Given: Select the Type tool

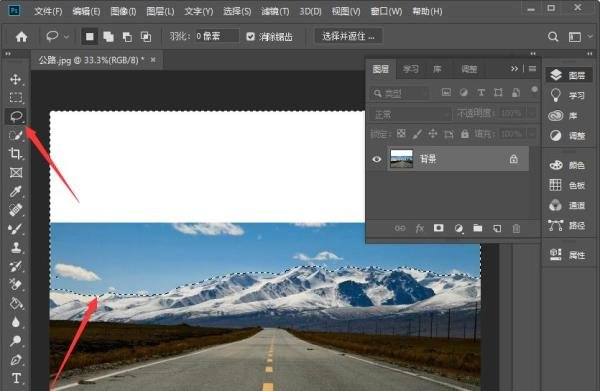Looking at the screenshot, I should (16, 378).
